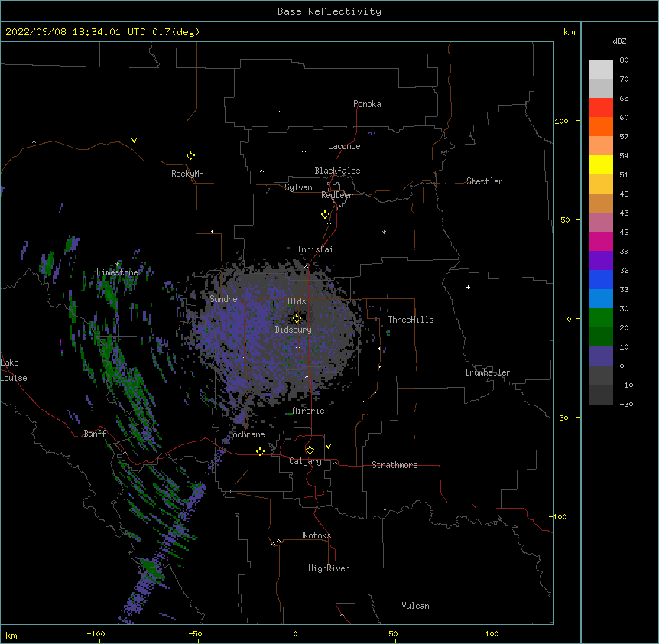Click the Sylvan label

(x=298, y=187)
